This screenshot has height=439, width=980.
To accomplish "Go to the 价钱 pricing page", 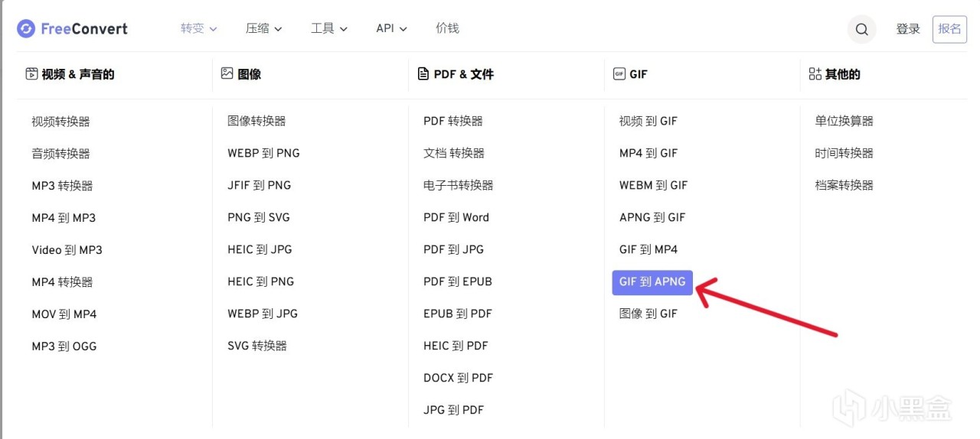I will tap(447, 28).
